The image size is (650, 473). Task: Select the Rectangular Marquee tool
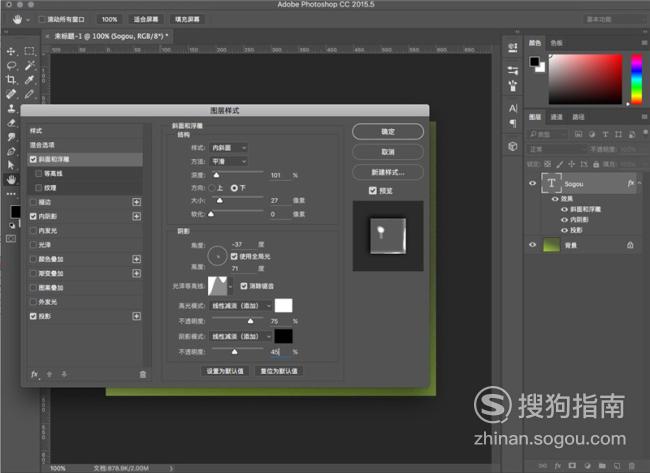29,51
